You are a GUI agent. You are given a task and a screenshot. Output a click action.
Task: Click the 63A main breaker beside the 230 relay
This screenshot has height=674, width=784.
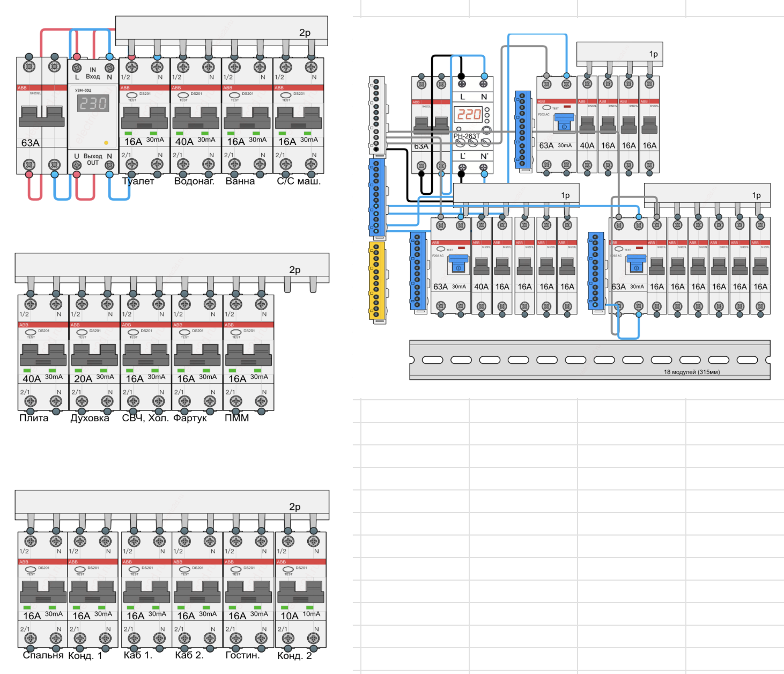(x=42, y=115)
